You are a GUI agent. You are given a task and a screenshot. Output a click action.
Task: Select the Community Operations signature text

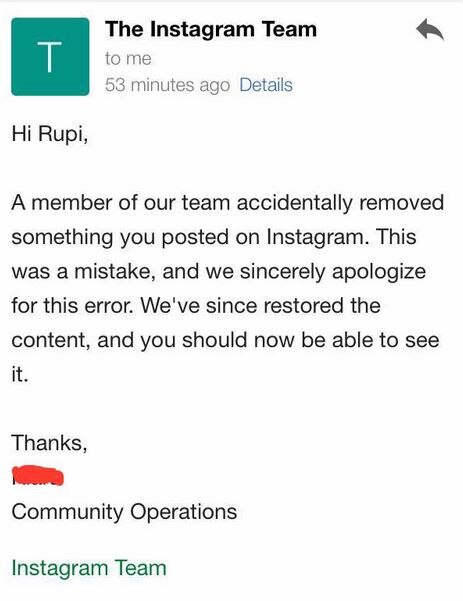coord(124,512)
